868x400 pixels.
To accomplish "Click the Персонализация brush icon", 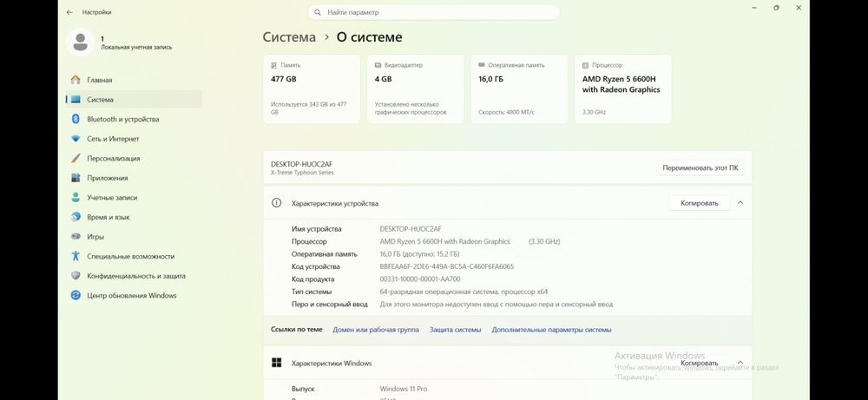I will click(76, 158).
